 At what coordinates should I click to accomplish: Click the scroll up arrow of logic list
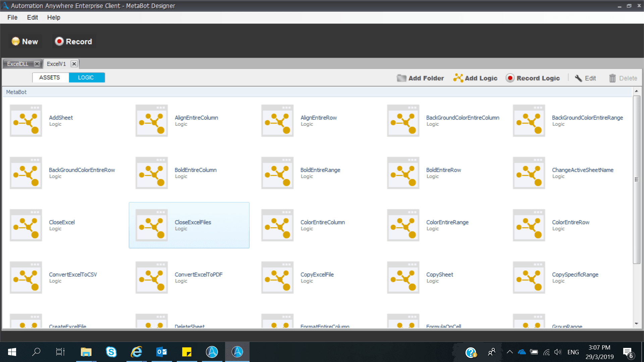(x=636, y=91)
